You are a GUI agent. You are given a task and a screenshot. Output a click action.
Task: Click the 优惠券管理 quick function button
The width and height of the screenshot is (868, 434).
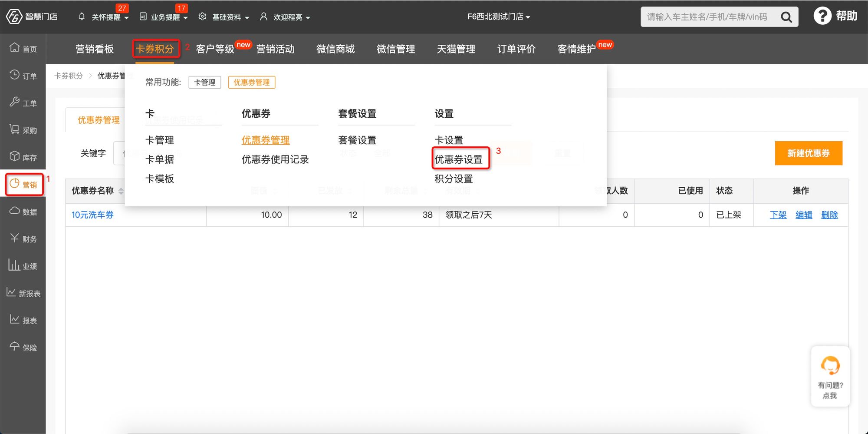point(252,82)
